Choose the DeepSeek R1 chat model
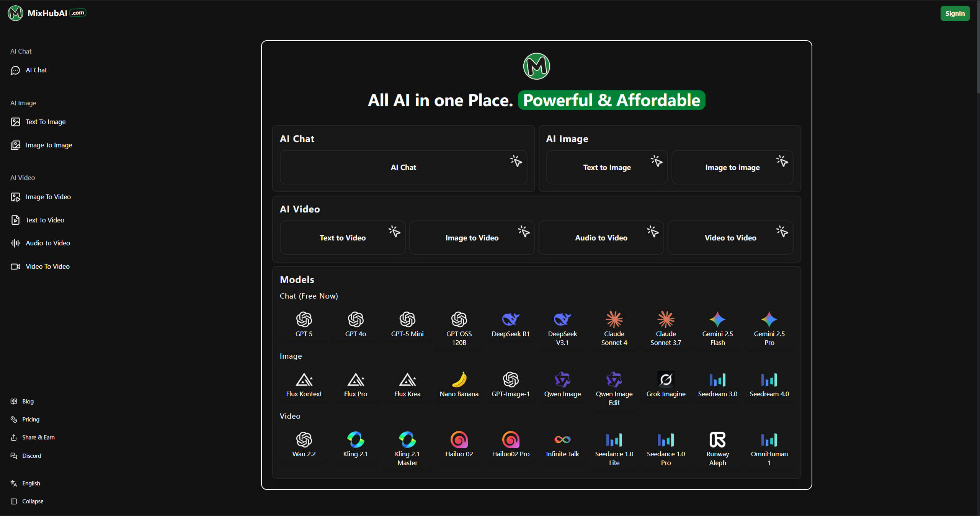The image size is (980, 516). [510, 323]
